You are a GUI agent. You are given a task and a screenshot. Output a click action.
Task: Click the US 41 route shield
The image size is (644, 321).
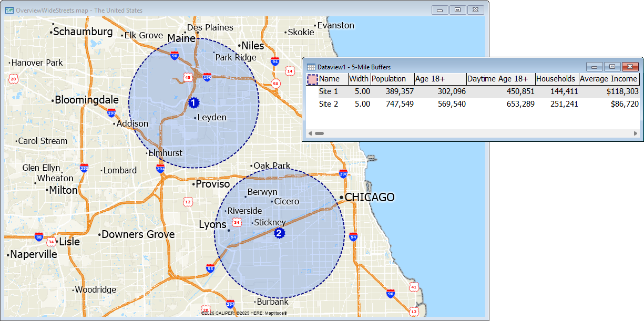414,287
